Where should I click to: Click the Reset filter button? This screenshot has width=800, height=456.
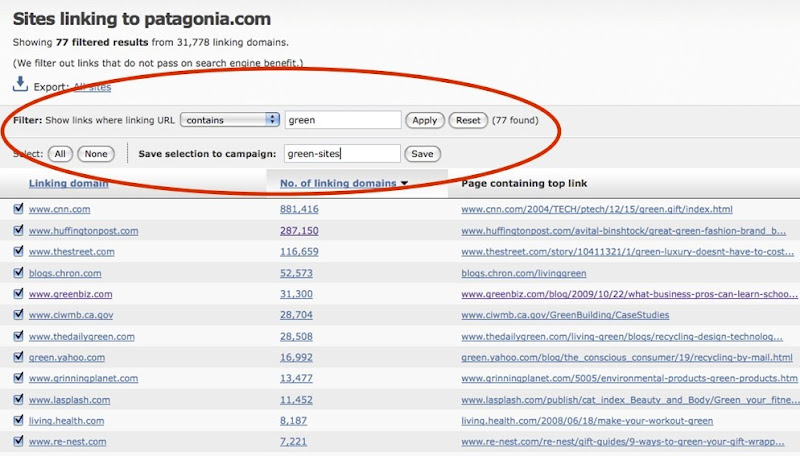point(468,120)
